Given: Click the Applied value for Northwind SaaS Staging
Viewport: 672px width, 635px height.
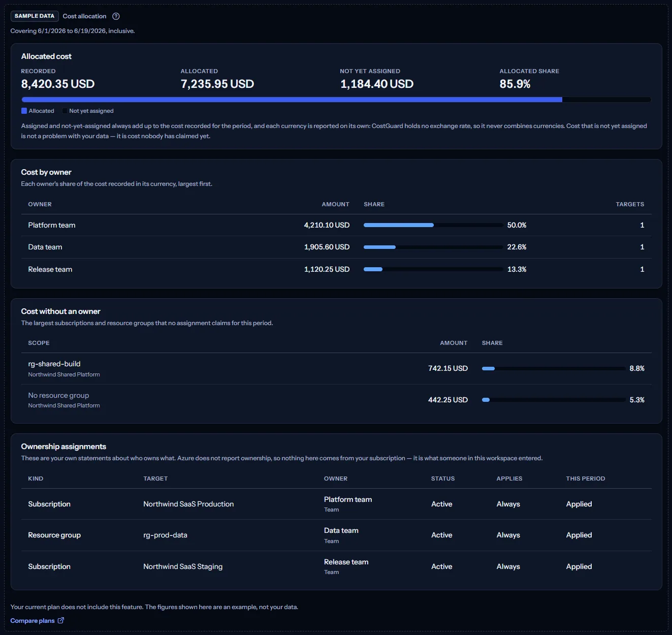Looking at the screenshot, I should 579,566.
